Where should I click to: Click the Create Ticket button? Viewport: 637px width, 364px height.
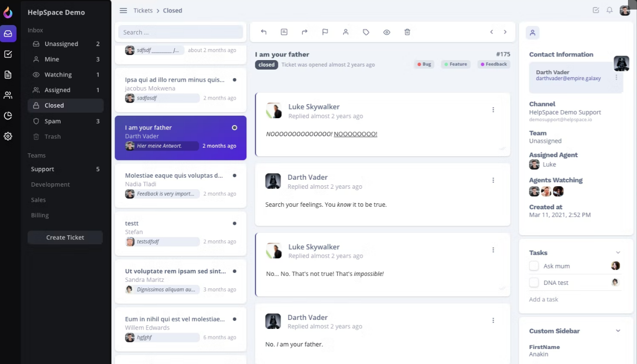[x=65, y=237]
